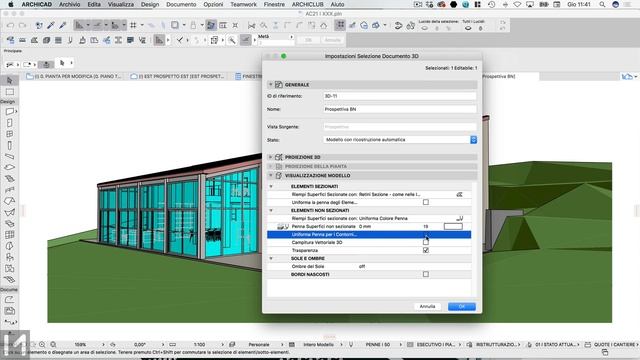Click Intero Modello in the status bar

click(318, 344)
